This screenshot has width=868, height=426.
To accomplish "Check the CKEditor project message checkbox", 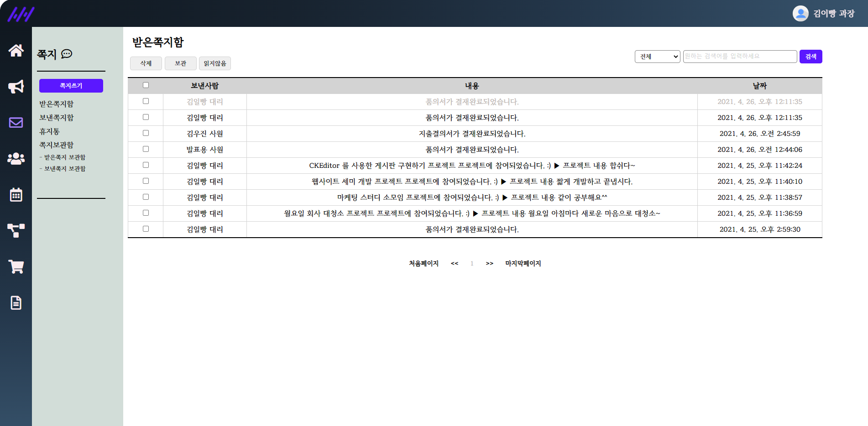I will tap(146, 165).
